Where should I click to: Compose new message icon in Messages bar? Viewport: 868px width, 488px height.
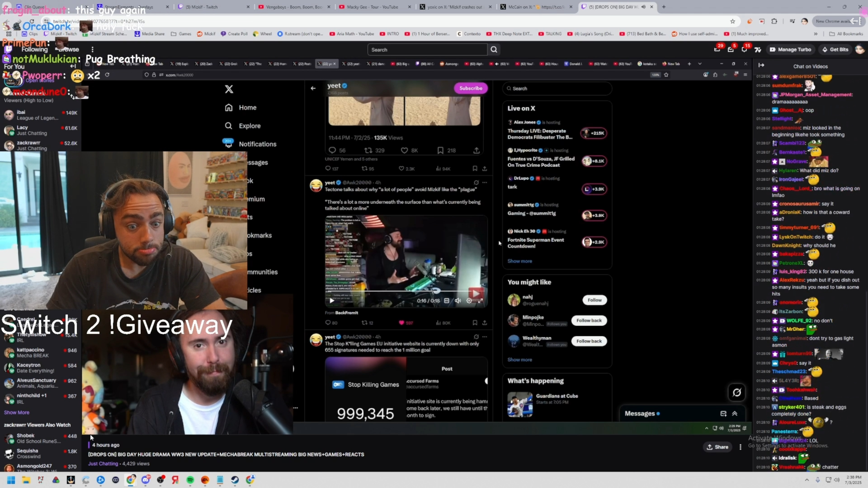[x=723, y=414]
